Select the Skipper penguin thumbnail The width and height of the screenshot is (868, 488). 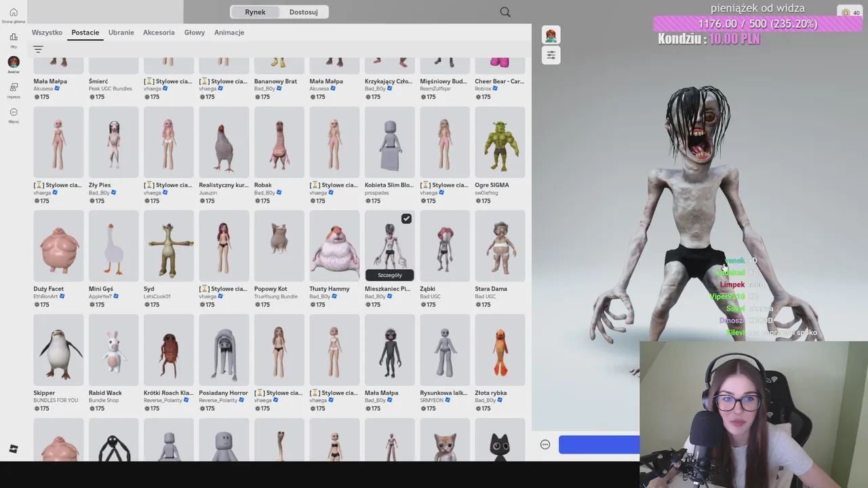click(58, 350)
